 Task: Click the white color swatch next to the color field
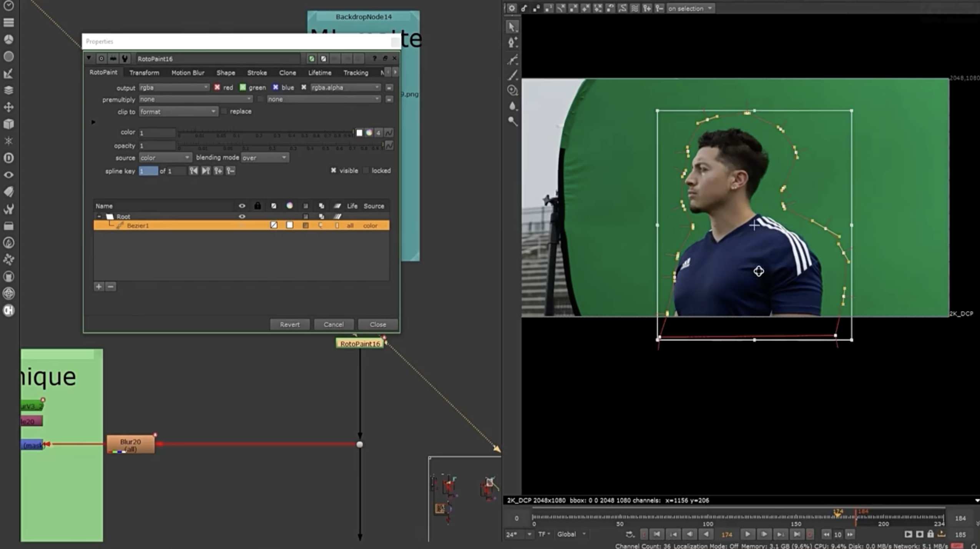tap(359, 132)
